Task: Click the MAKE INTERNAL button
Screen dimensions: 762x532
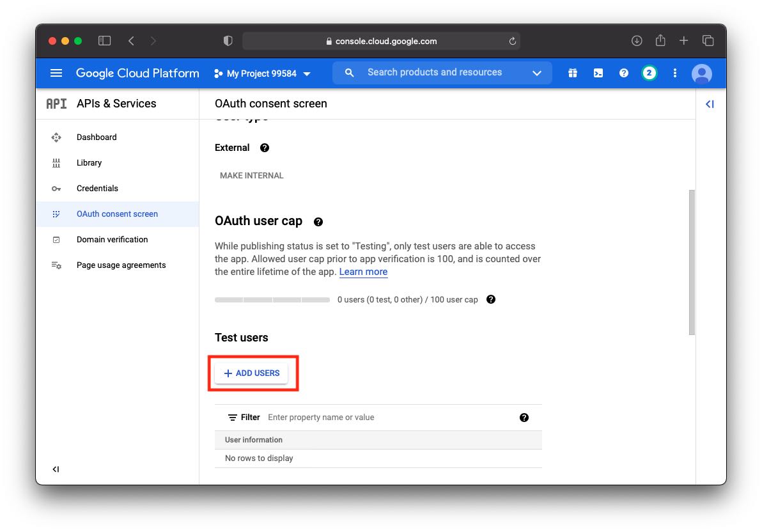Action: point(252,176)
